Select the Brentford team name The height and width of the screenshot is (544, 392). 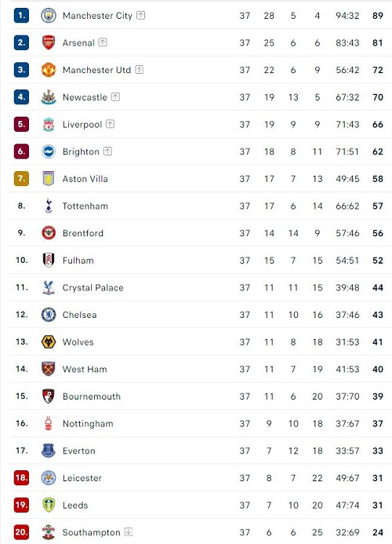point(83,233)
